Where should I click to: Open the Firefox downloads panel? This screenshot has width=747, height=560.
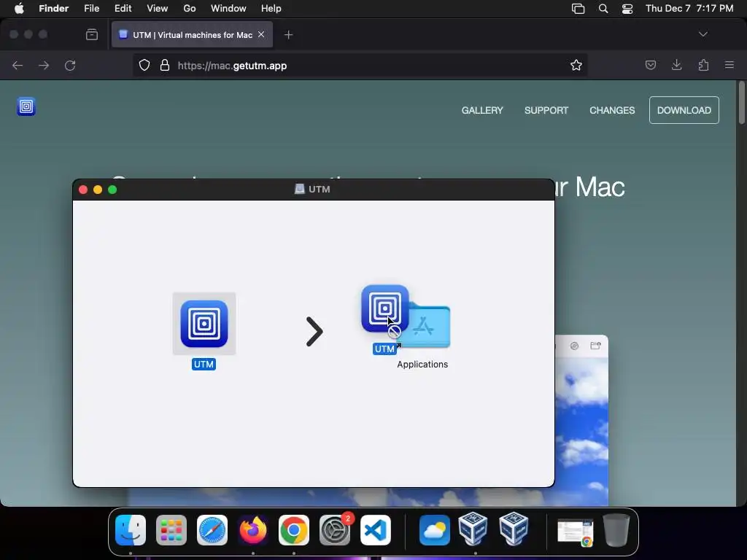tap(676, 65)
